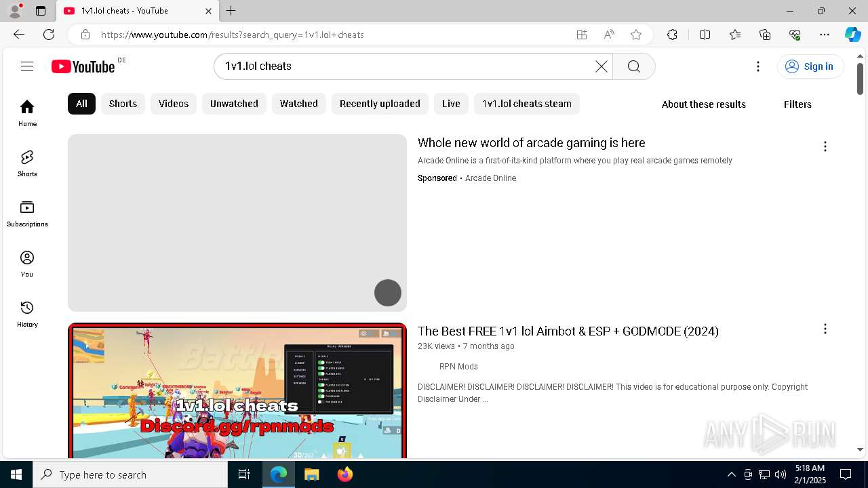868x488 pixels.
Task: Open About these results
Action: pyautogui.click(x=704, y=104)
